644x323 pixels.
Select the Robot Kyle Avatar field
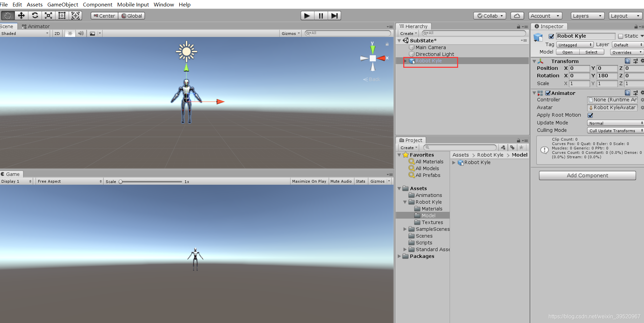click(x=612, y=107)
